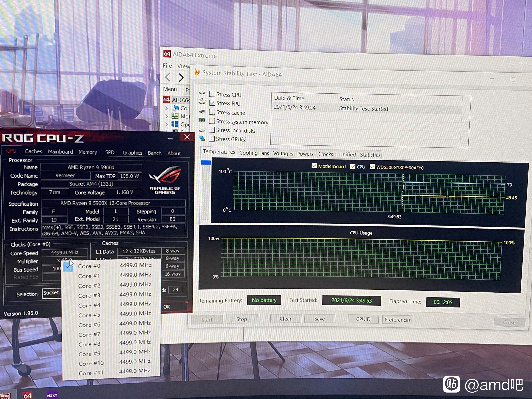Image resolution: width=532 pixels, height=399 pixels.
Task: Click the CPU chip icon beside Stress CPU
Action: (x=202, y=93)
